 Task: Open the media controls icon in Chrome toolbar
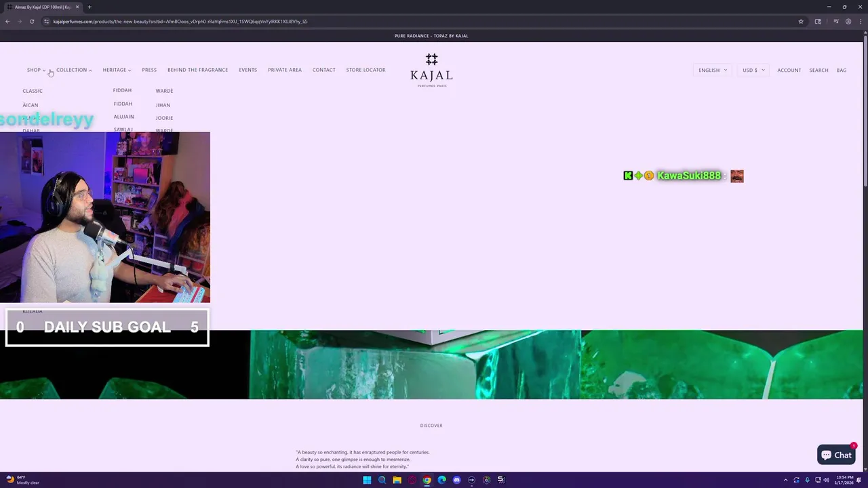836,22
